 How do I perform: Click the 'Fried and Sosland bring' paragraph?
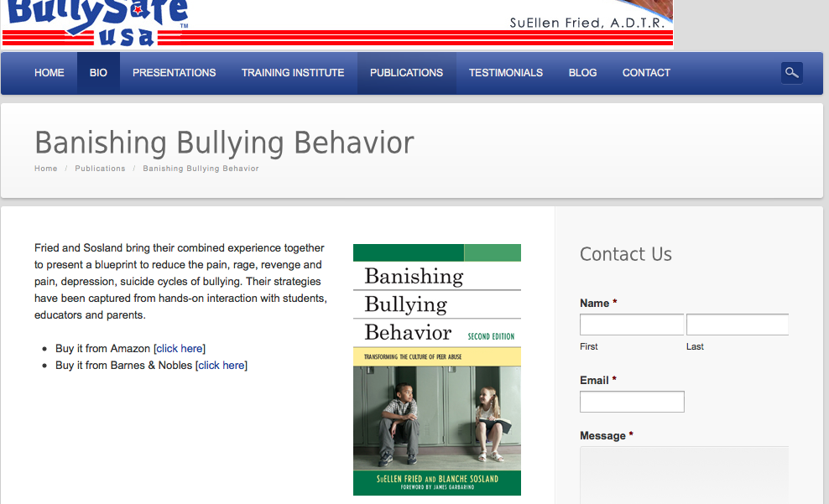pos(180,282)
